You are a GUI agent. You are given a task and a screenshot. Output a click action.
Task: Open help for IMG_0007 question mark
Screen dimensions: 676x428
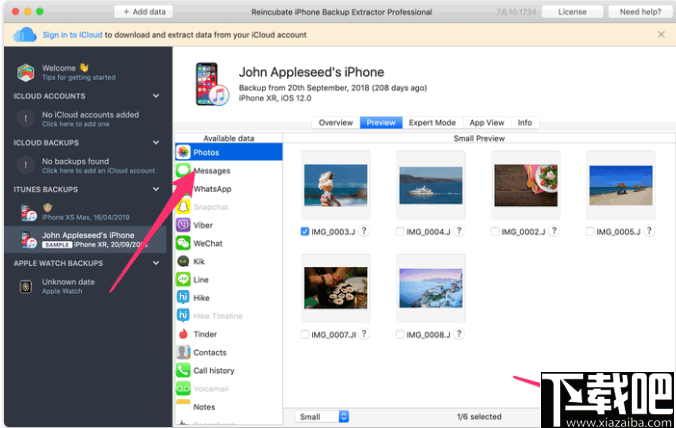pyautogui.click(x=364, y=334)
